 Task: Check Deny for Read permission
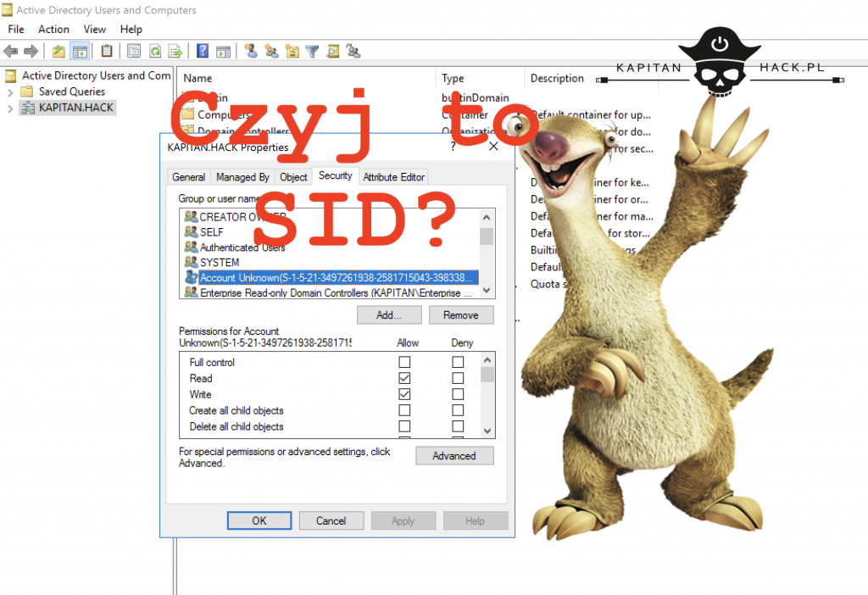pos(458,378)
